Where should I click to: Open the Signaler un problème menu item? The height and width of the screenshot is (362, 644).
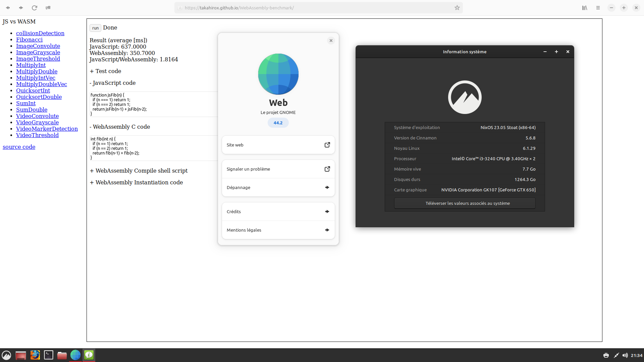pos(278,169)
